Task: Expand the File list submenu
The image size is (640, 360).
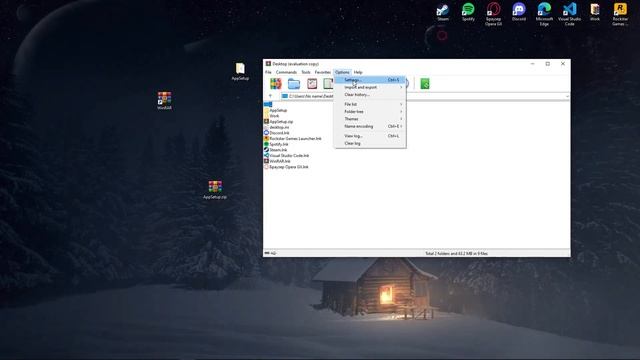Action: coord(370,104)
